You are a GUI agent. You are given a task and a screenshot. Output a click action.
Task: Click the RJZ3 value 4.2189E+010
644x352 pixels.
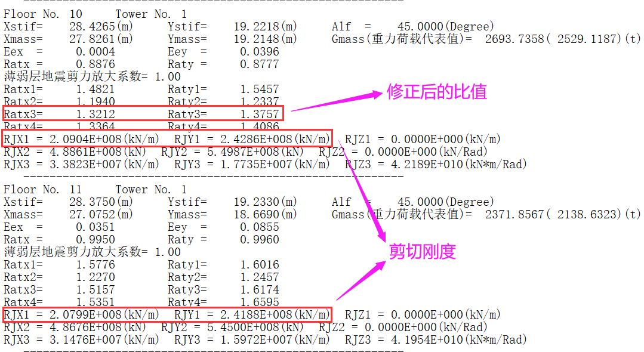[427, 164]
